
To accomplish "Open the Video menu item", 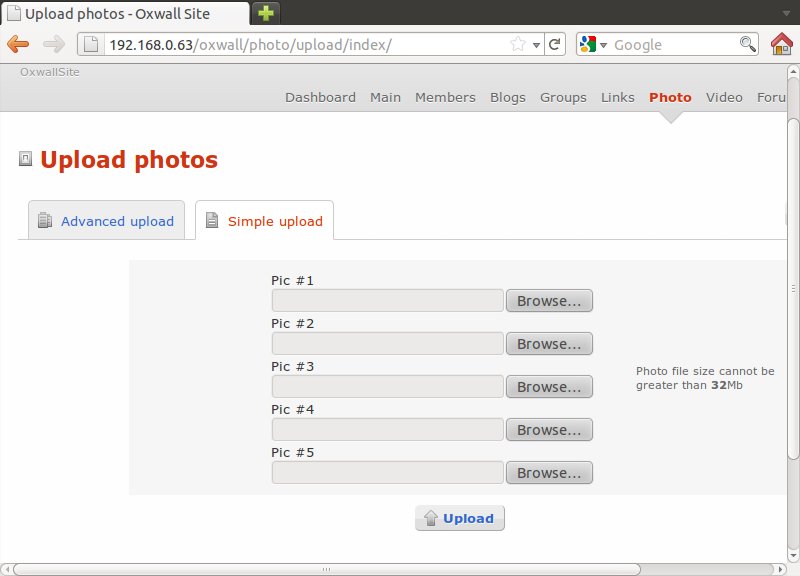I will [724, 97].
